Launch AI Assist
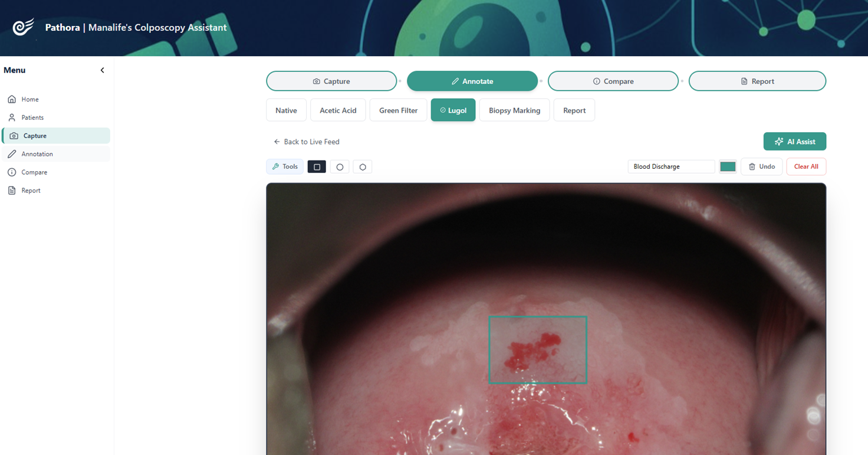 [x=794, y=142]
